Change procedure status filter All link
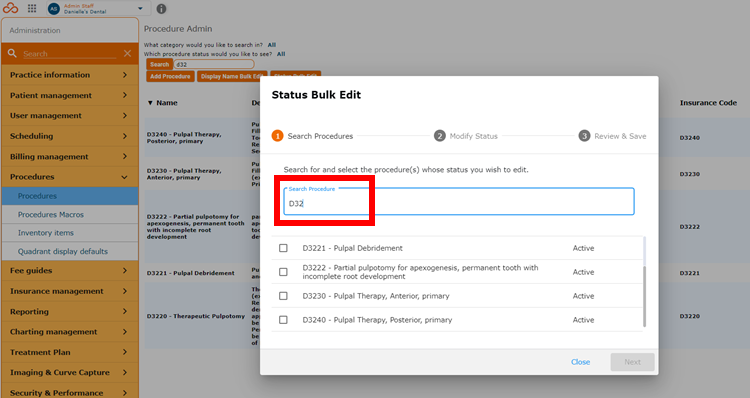Screen dimensions: 750x398 pos(281,54)
